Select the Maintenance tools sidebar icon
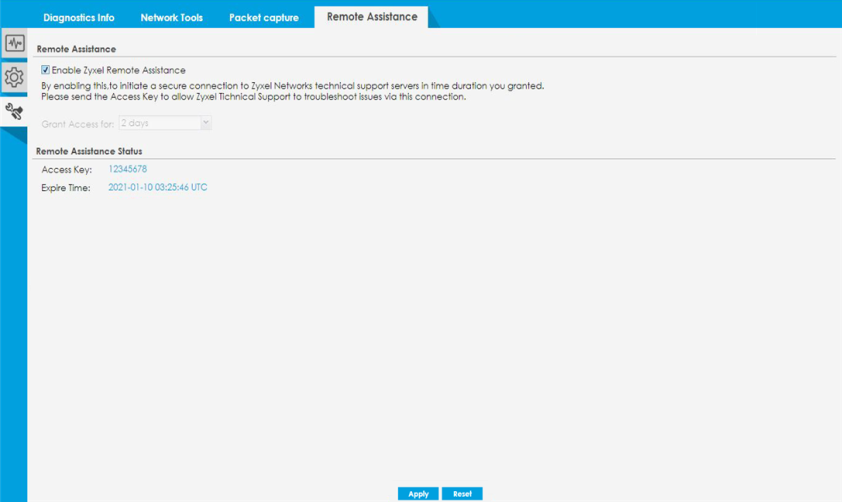 tap(14, 111)
